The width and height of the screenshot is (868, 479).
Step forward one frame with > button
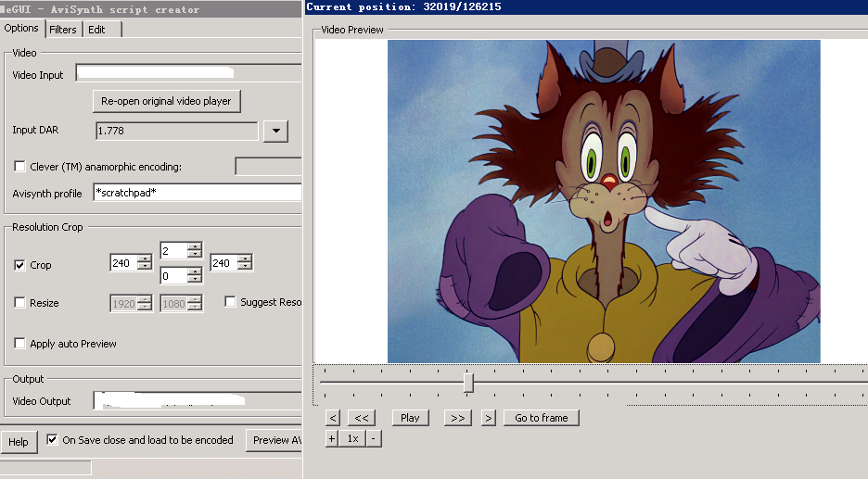click(488, 418)
